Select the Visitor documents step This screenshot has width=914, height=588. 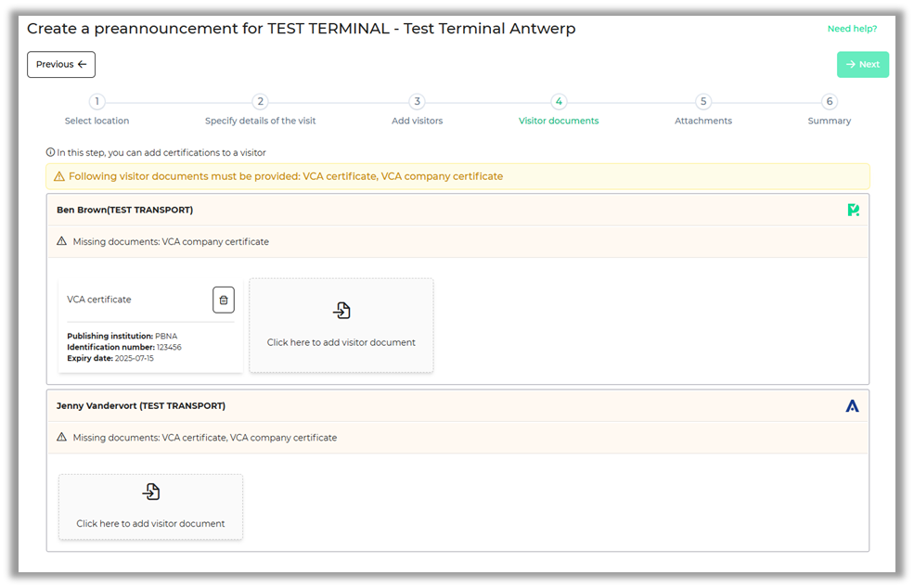pyautogui.click(x=558, y=102)
